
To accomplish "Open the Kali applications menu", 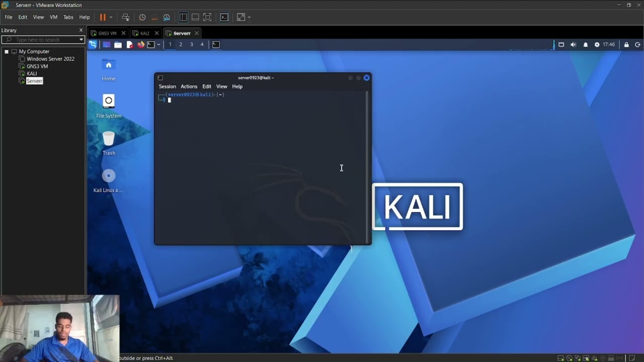I will 93,45.
